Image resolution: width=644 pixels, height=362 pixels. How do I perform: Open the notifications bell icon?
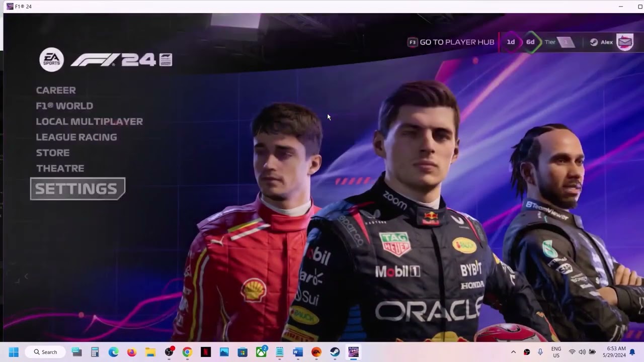632,352
